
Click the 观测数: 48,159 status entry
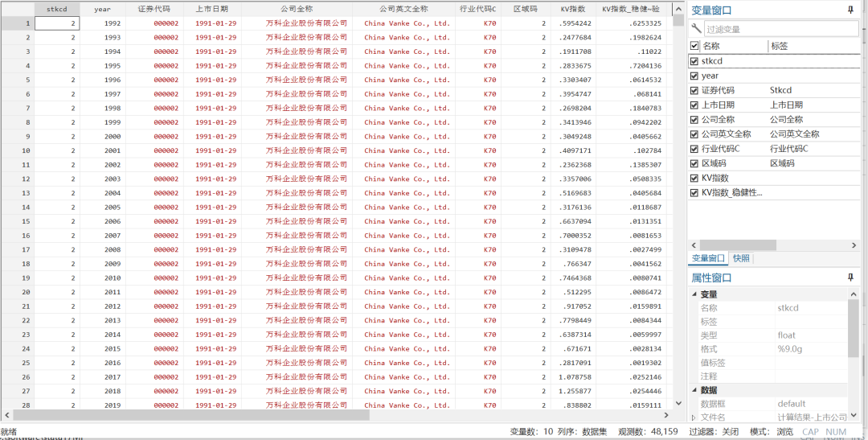[648, 431]
